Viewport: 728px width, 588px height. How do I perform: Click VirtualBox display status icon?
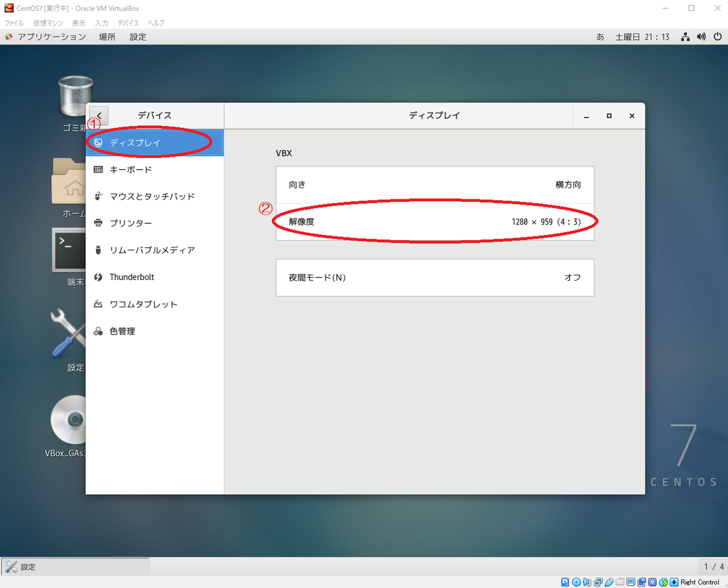pos(630,582)
